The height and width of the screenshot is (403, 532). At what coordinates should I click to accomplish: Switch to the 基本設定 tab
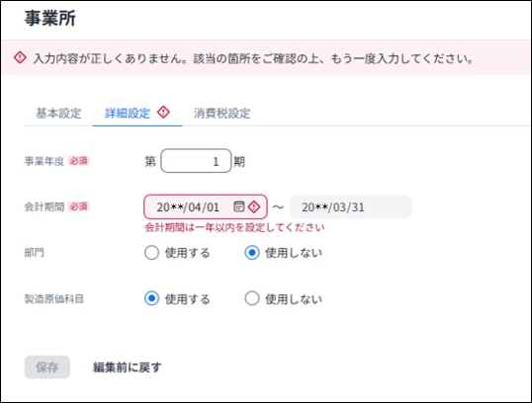(58, 114)
